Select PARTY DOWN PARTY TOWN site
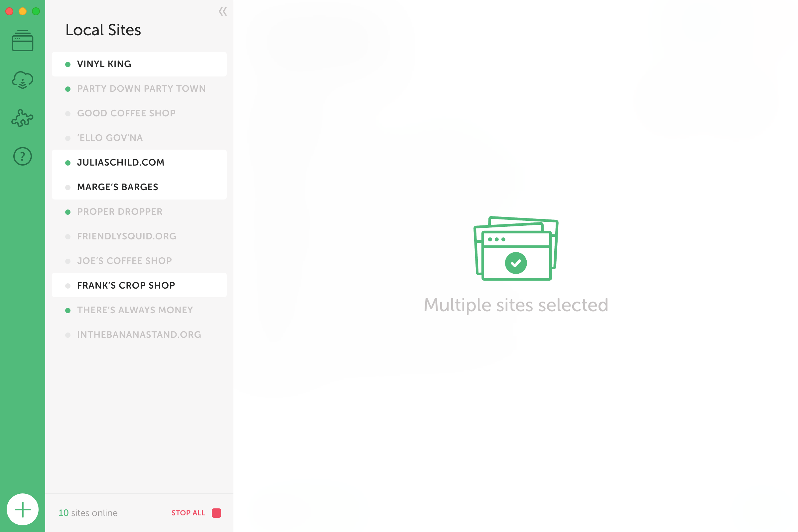Screen dimensions: 798x532 [x=141, y=88]
